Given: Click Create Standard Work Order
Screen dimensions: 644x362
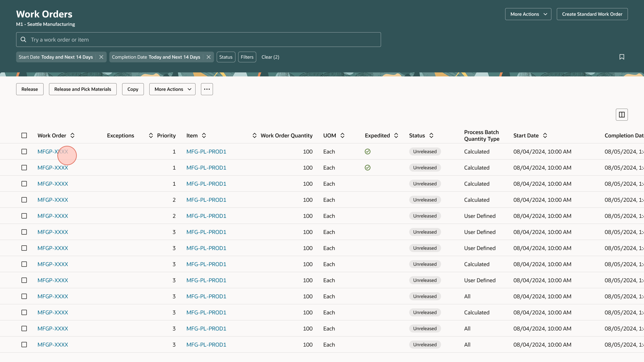Looking at the screenshot, I should click(x=592, y=14).
